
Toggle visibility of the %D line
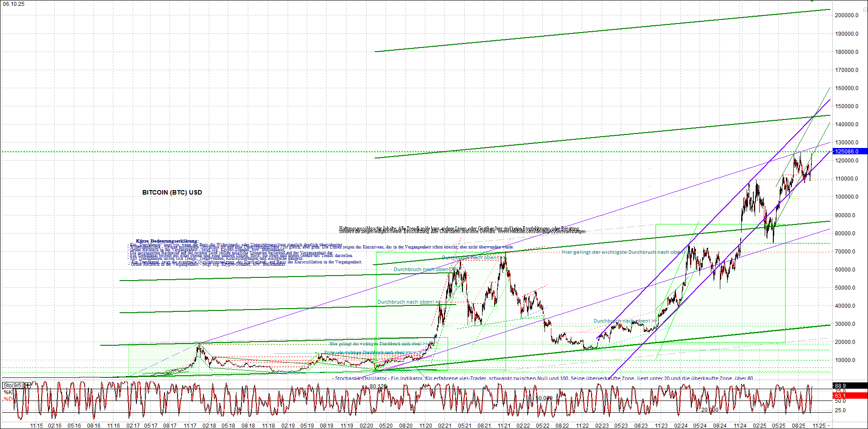tap(6, 398)
